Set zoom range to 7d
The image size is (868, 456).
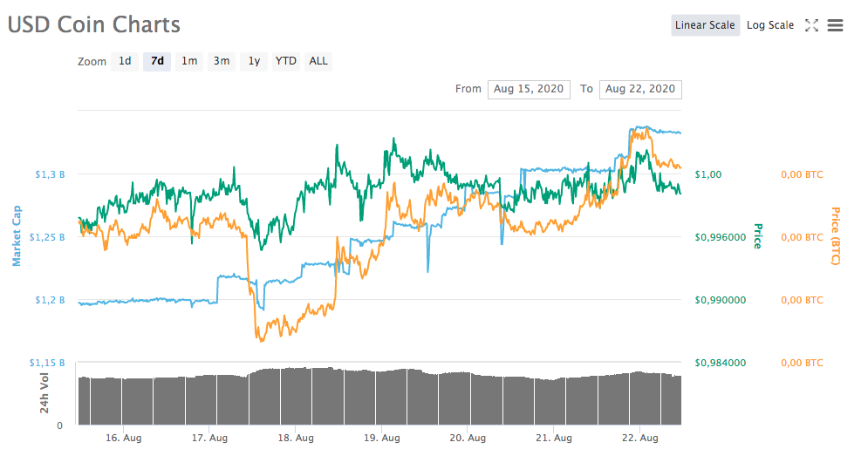pyautogui.click(x=157, y=61)
